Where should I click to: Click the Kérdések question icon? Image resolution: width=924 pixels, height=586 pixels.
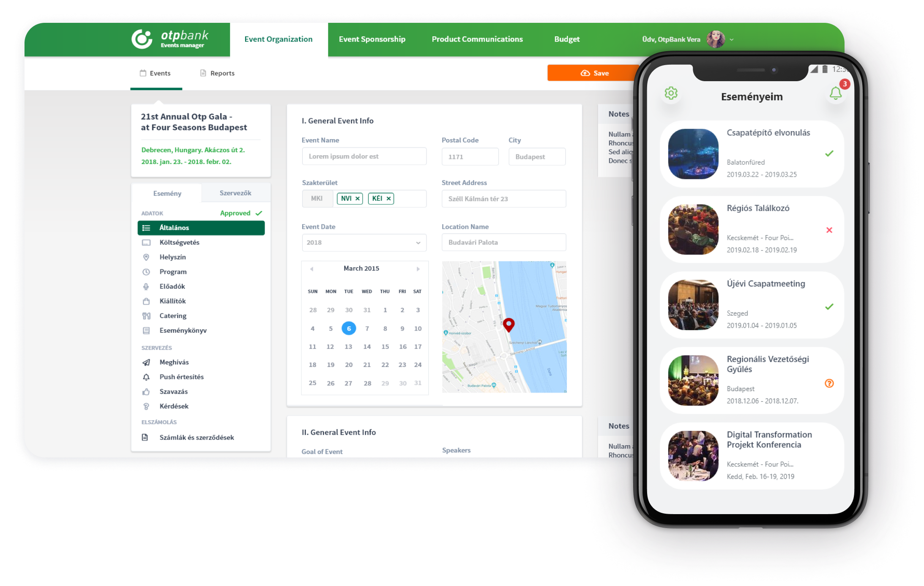tap(146, 406)
